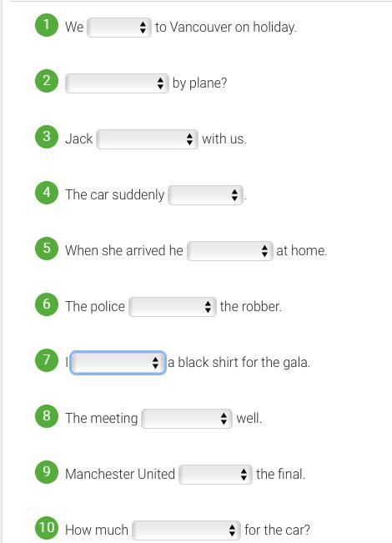The image size is (392, 543).
Task: Click the green number 1 badge
Action: click(47, 25)
